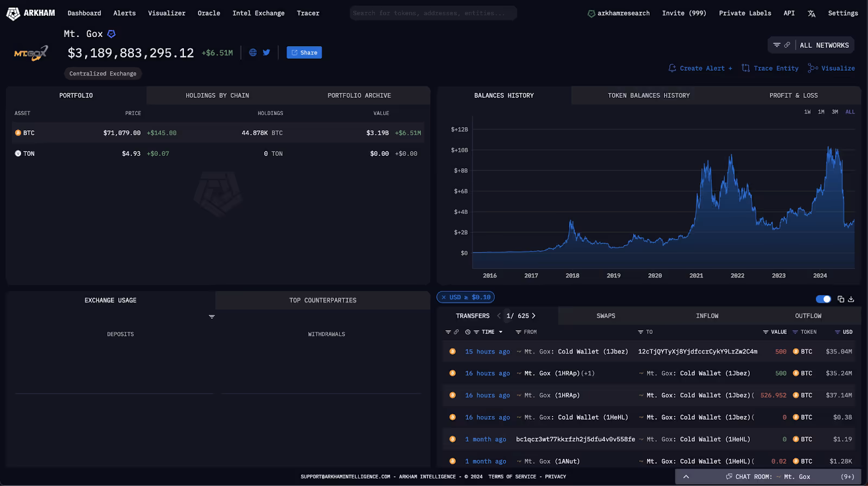868x486 pixels.
Task: Open the Tracer menu item
Action: [x=308, y=13]
